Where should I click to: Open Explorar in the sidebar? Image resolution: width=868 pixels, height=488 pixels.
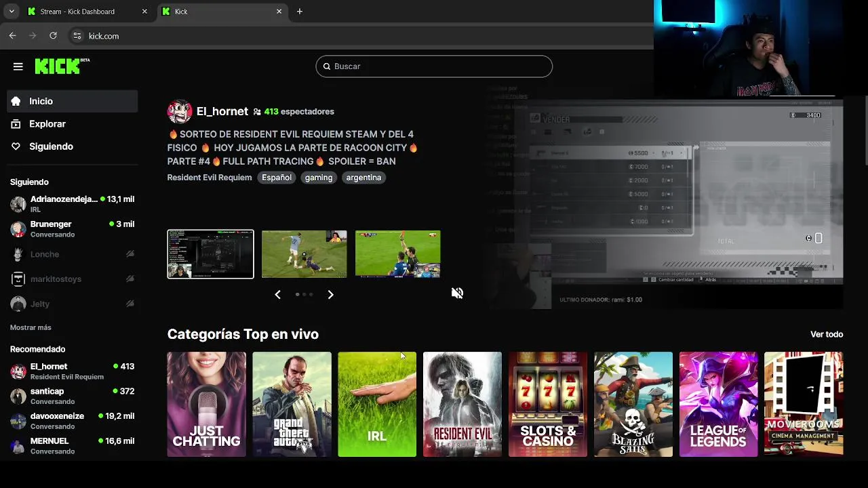coord(72,124)
